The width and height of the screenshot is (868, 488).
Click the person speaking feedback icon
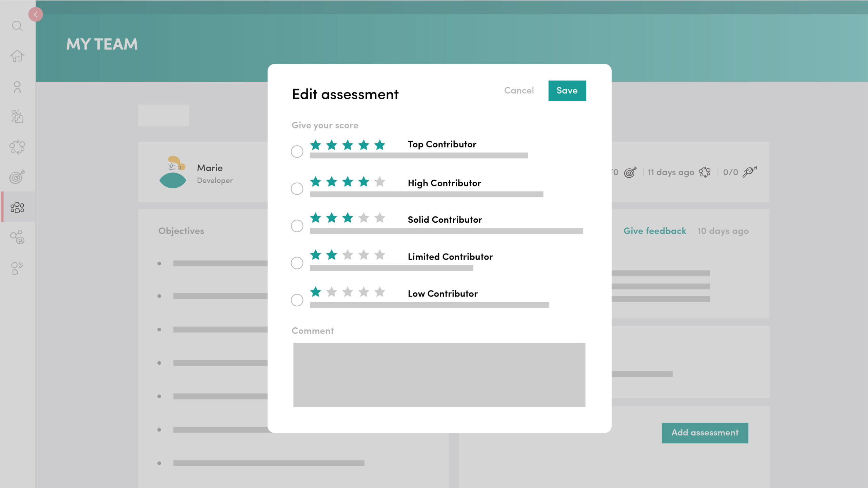[x=17, y=268]
